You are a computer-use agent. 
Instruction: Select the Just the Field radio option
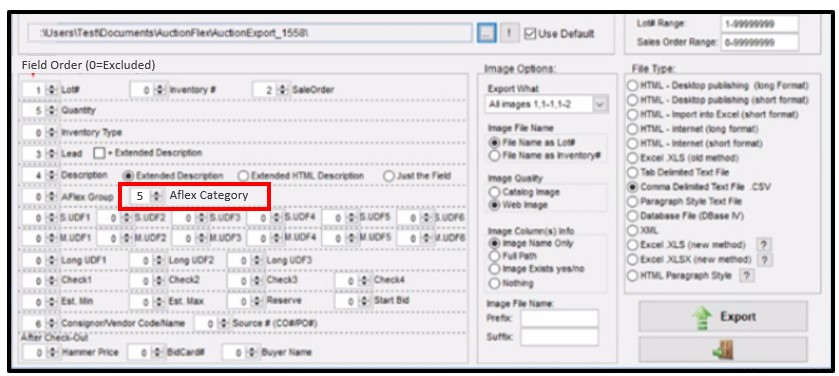coord(388,175)
